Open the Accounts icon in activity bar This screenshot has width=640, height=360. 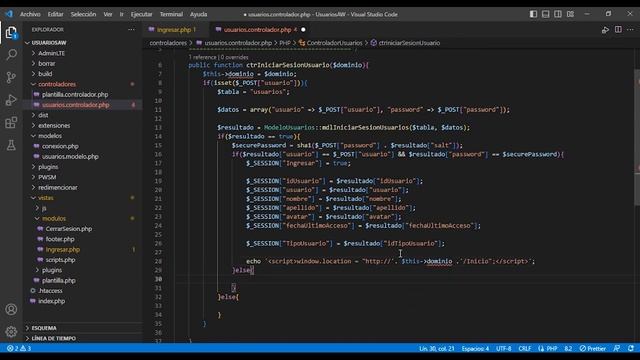click(11, 309)
